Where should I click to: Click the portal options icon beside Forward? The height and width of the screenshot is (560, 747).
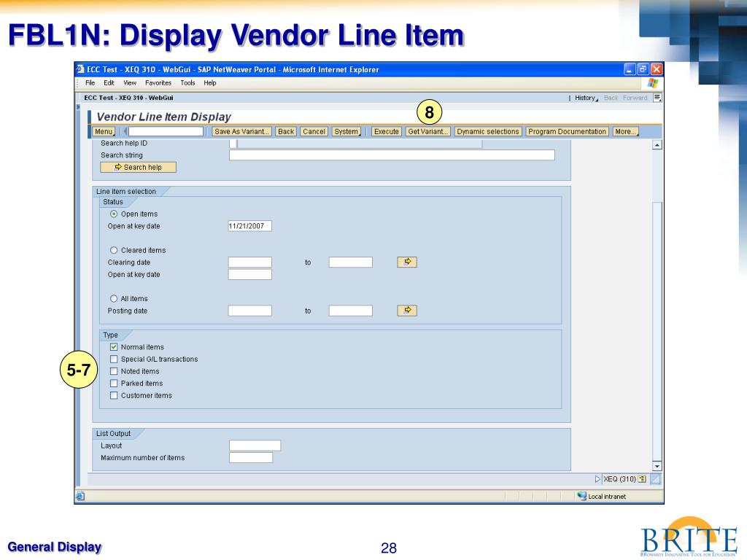coord(657,98)
